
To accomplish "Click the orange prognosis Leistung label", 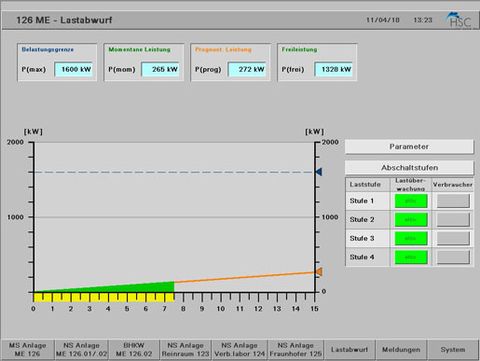I will pos(223,49).
